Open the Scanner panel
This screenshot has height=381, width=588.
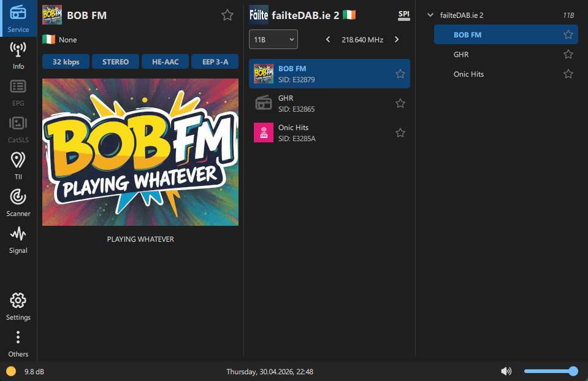pyautogui.click(x=18, y=202)
